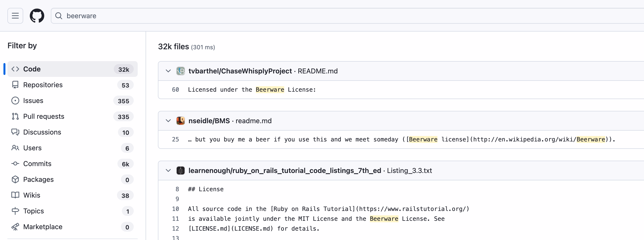Click the GitHub logo

(x=37, y=16)
